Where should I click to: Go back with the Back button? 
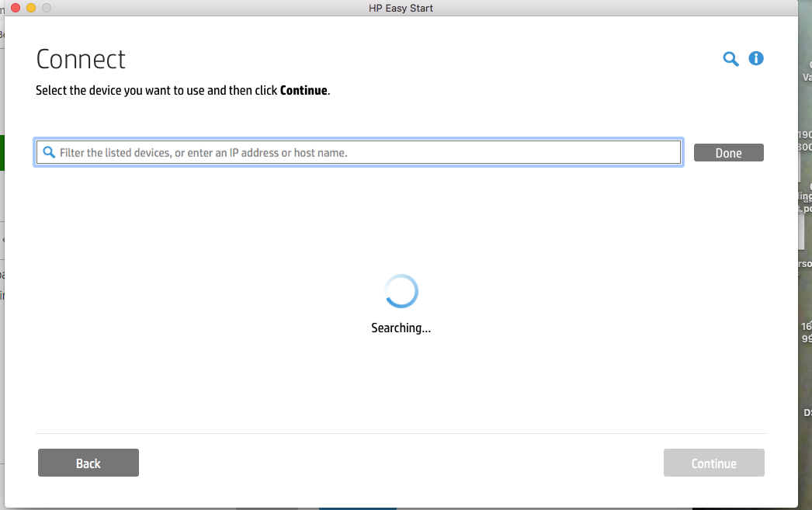point(88,463)
